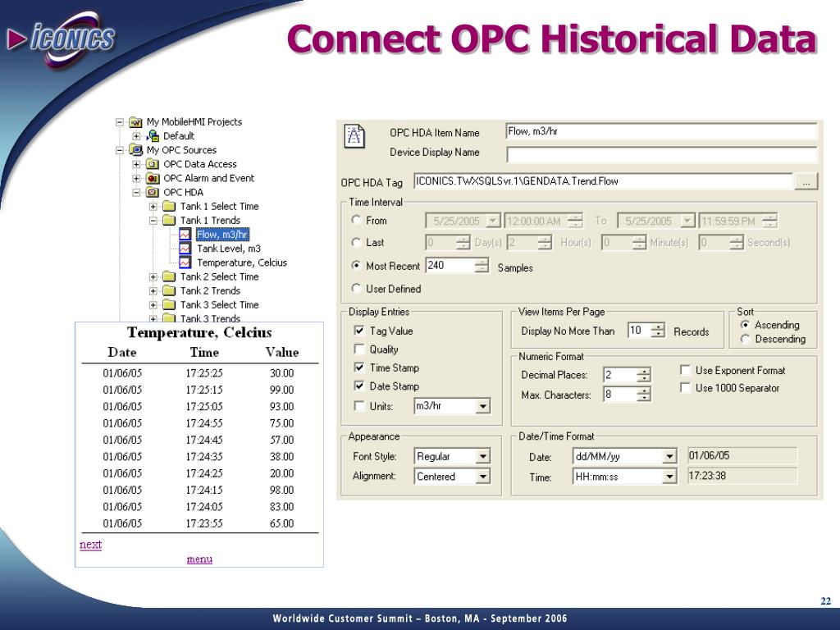Select the Most Recent samples option
Viewport: 840px width, 630px height.
(356, 266)
